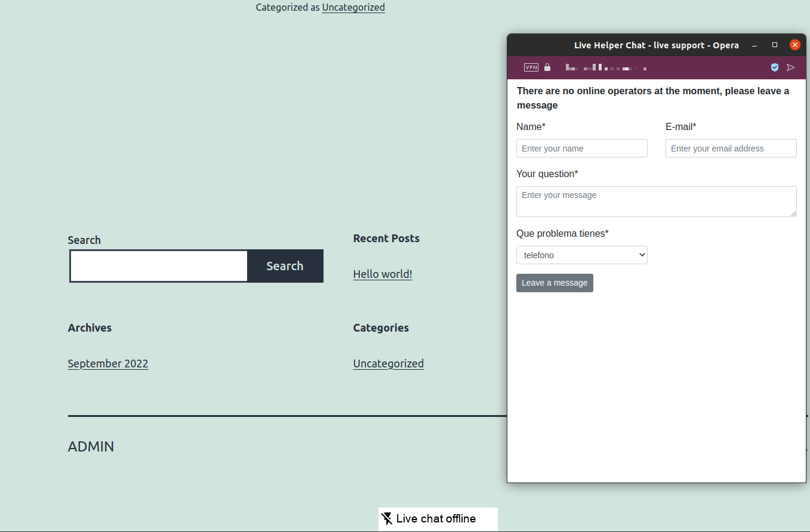810x532 pixels.
Task: Click the padlock security icon
Action: pos(547,67)
